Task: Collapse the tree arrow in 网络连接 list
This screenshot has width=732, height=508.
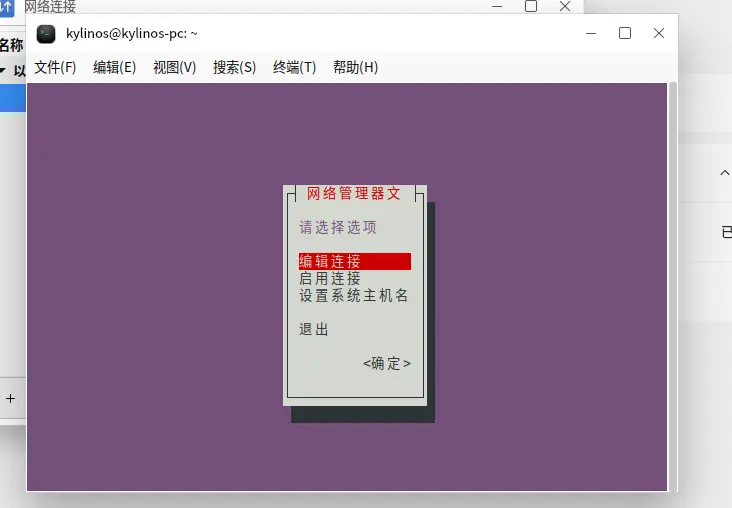Action: tap(3, 71)
